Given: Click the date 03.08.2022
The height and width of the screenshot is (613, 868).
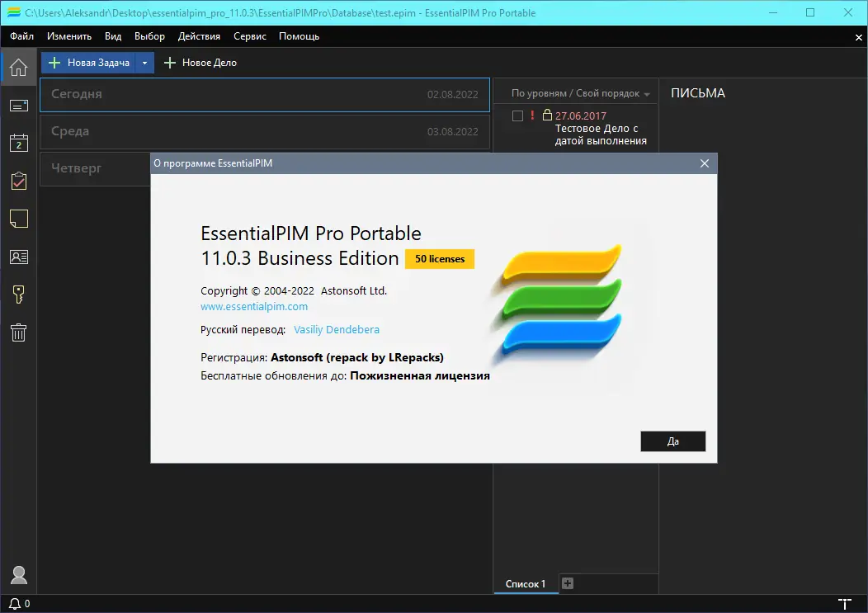Looking at the screenshot, I should [452, 132].
